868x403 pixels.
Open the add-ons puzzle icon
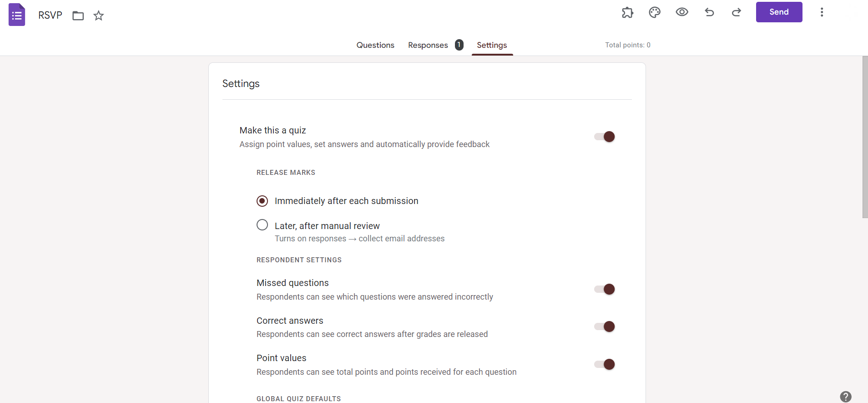tap(627, 12)
